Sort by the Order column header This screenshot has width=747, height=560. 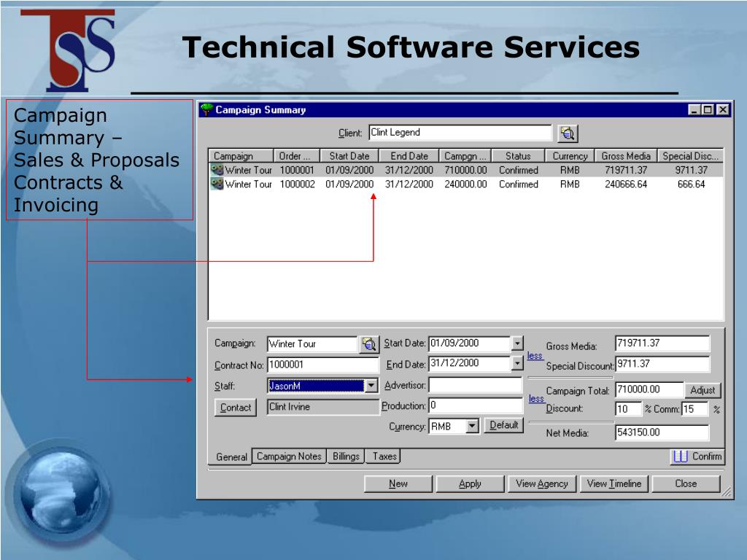(x=296, y=156)
